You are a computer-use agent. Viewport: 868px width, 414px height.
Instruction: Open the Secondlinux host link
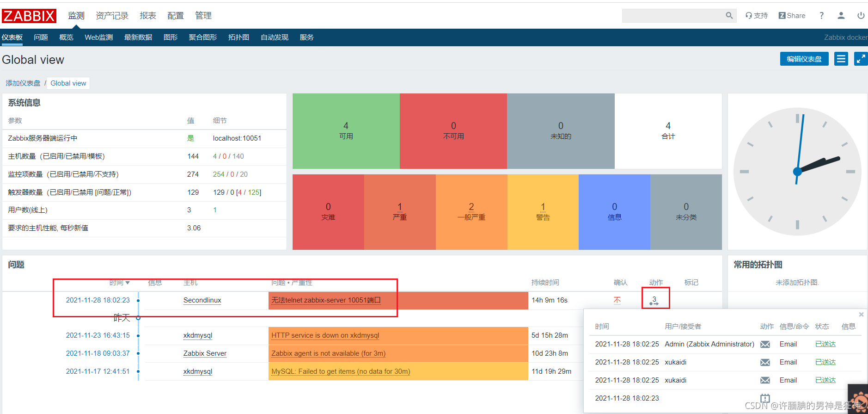coord(202,300)
